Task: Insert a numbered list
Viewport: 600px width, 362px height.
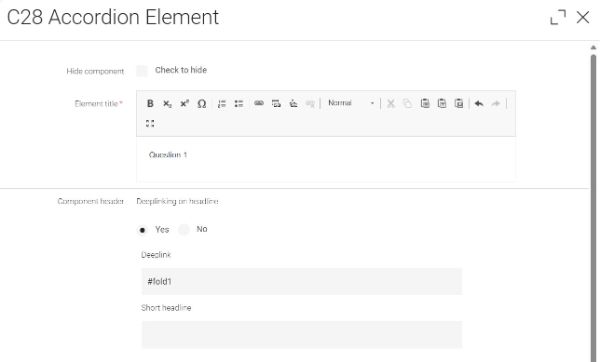Action: tap(222, 103)
